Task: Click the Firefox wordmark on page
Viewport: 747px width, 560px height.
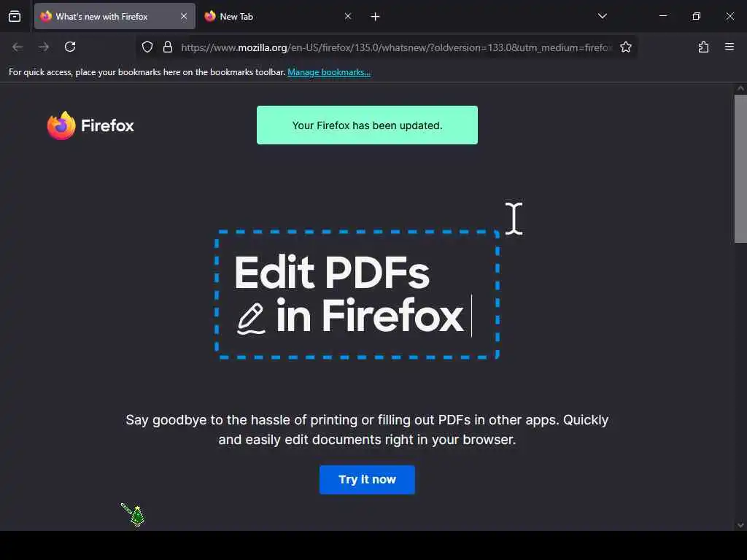Action: tap(108, 125)
